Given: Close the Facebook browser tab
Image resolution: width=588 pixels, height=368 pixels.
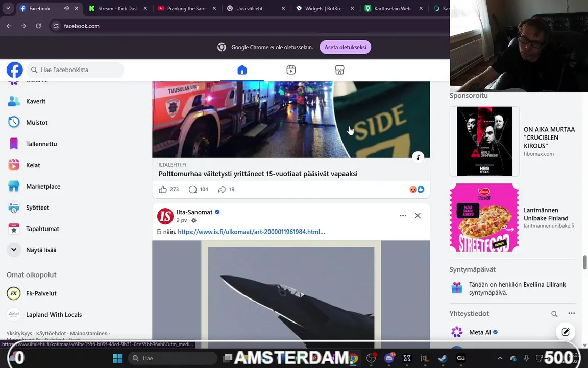Looking at the screenshot, I should tap(77, 8).
